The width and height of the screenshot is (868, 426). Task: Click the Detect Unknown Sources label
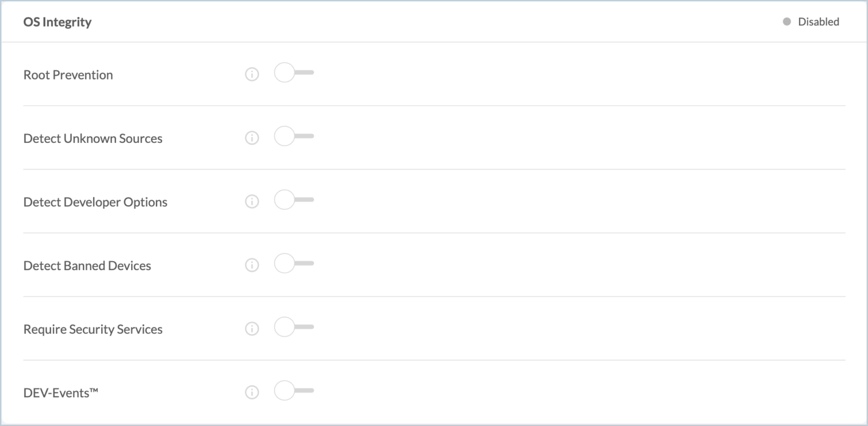coord(93,138)
